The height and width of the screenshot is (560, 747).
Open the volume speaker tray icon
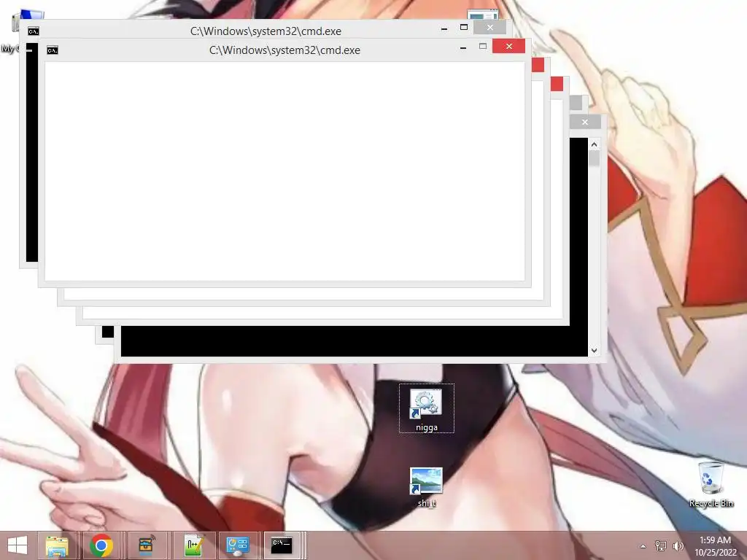678,545
